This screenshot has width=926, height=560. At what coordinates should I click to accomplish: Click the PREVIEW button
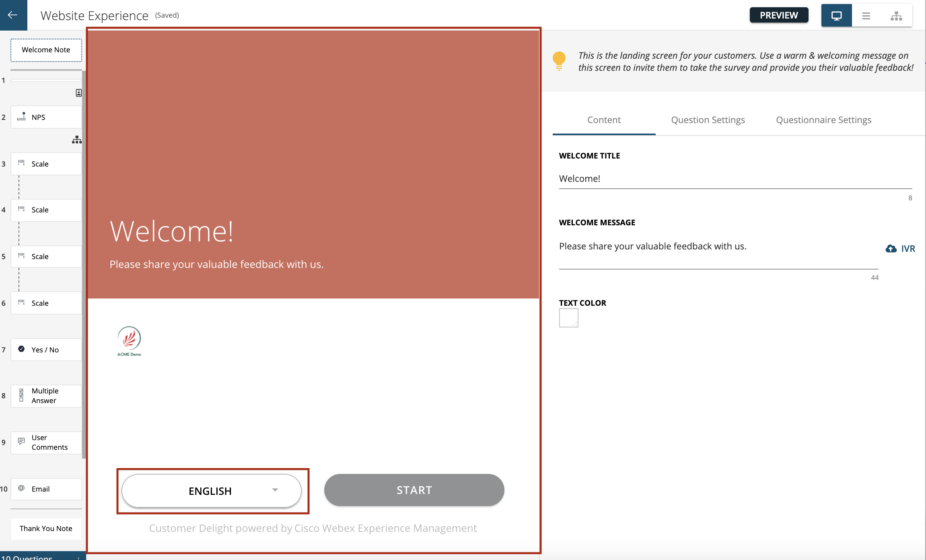[779, 15]
